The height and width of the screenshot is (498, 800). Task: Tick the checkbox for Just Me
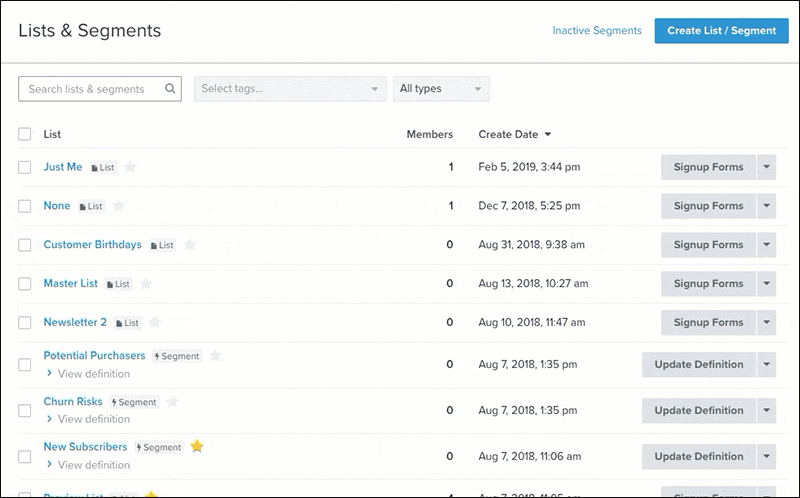tap(25, 168)
